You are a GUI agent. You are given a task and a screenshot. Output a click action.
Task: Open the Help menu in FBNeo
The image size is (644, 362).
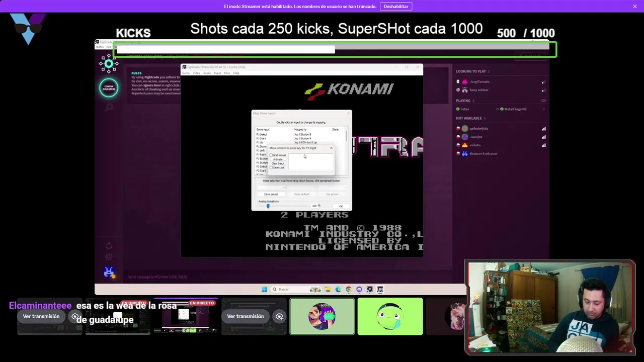[x=236, y=73]
